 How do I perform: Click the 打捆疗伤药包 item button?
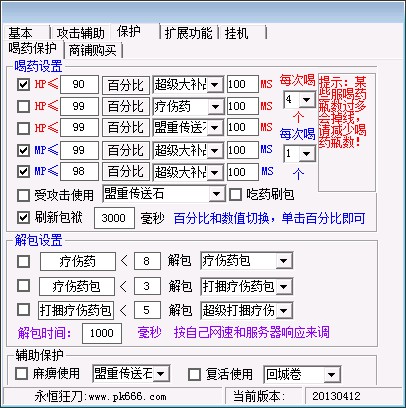(x=76, y=310)
